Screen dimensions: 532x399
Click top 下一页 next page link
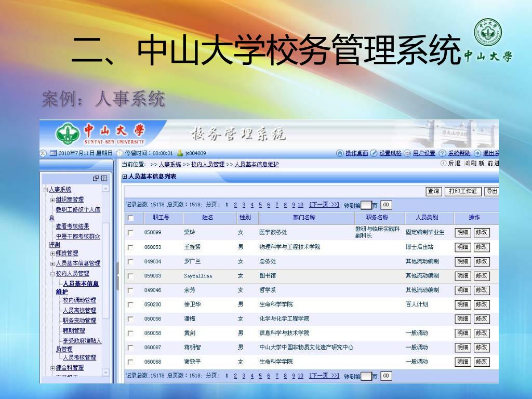click(324, 205)
